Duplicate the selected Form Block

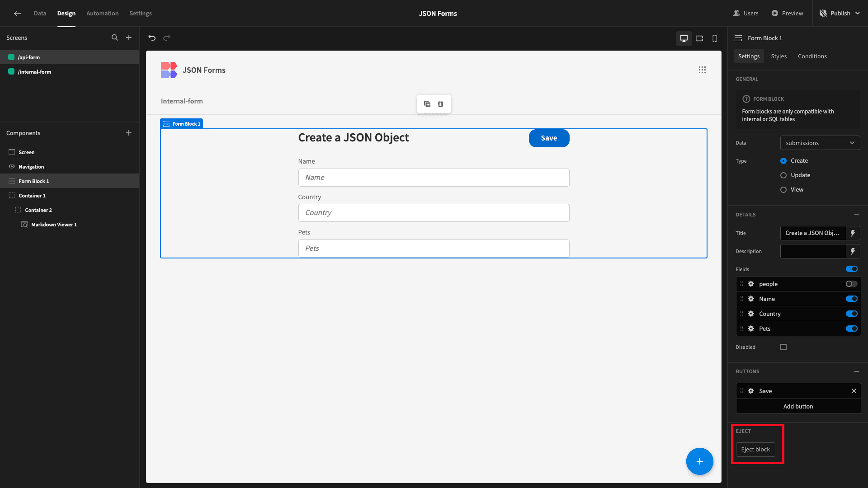pyautogui.click(x=427, y=104)
